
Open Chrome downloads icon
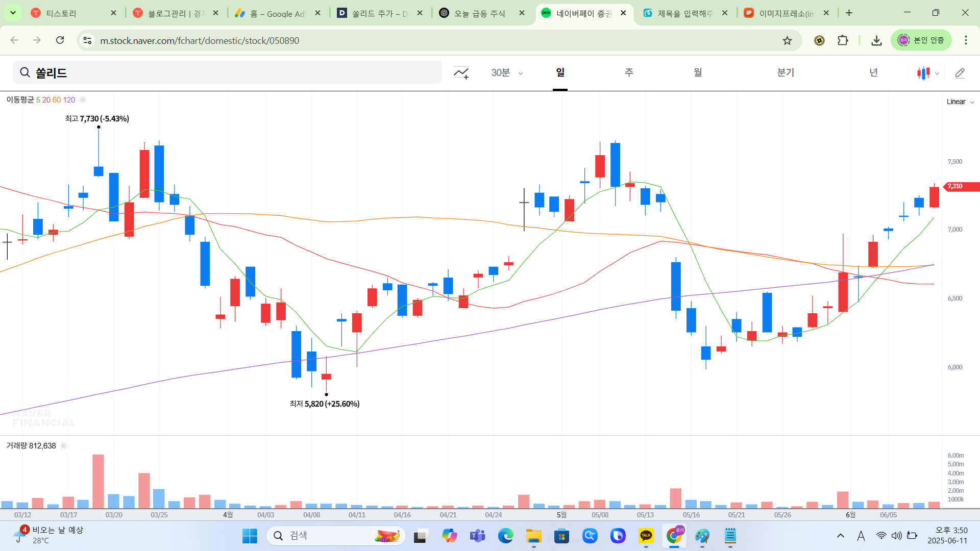point(876,40)
